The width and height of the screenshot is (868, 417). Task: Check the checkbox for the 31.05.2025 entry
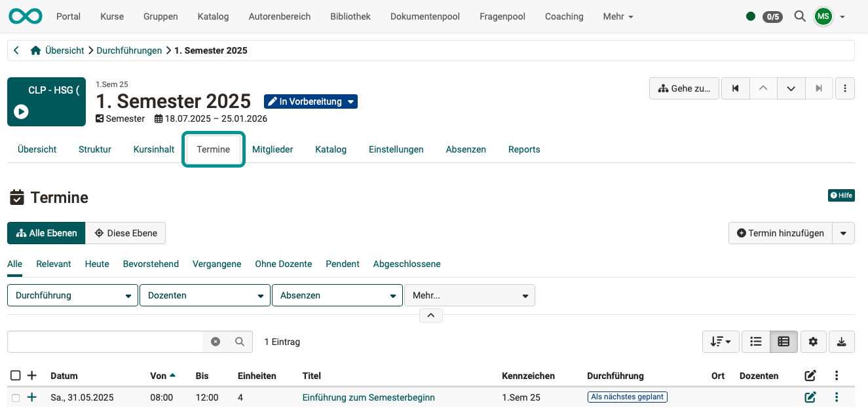pos(16,397)
